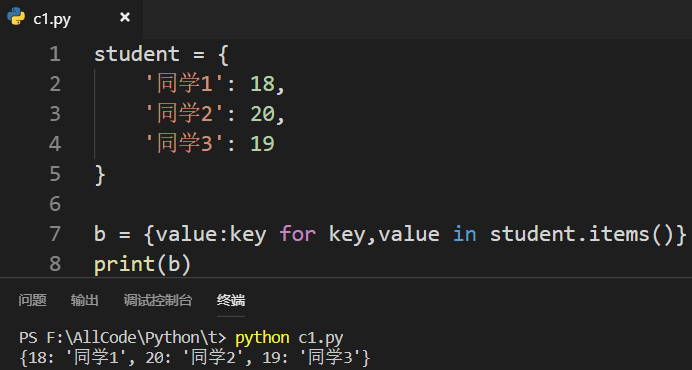Click the in keyword on line 7
The height and width of the screenshot is (370, 692).
click(465, 234)
